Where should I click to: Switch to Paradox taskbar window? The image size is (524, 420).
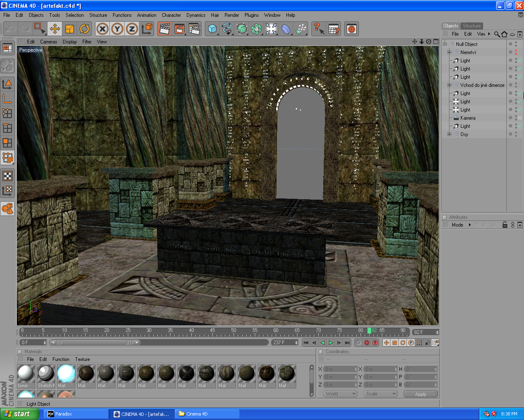(x=76, y=414)
